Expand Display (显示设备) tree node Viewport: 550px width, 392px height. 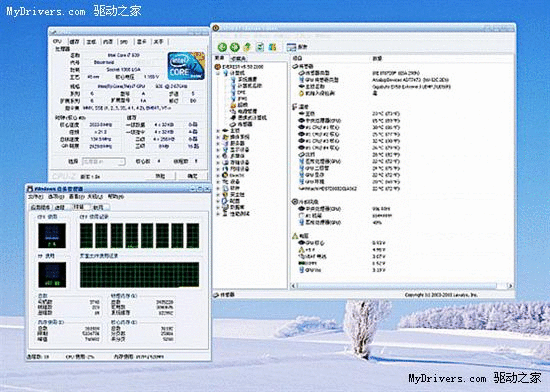click(218, 150)
